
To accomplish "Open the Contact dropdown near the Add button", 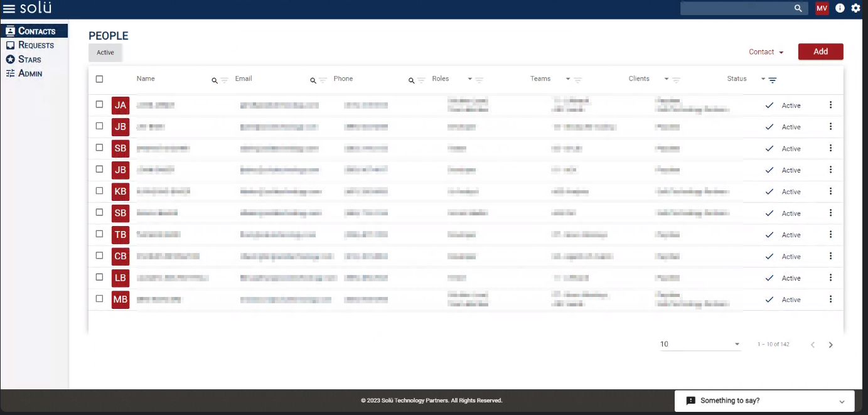I will coord(766,52).
